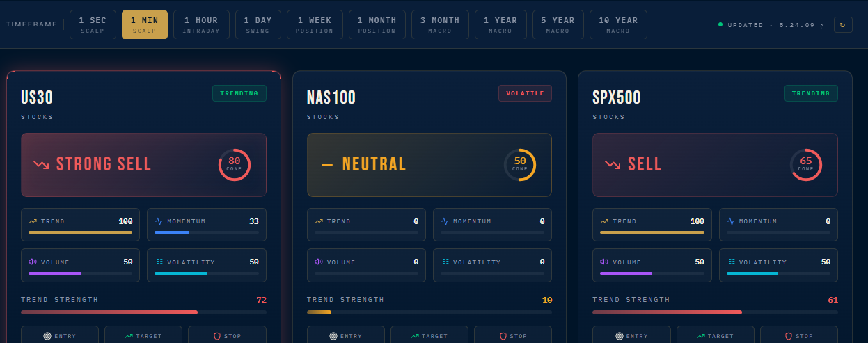Click the NAS100 card title
The height and width of the screenshot is (343, 868).
pyautogui.click(x=331, y=97)
